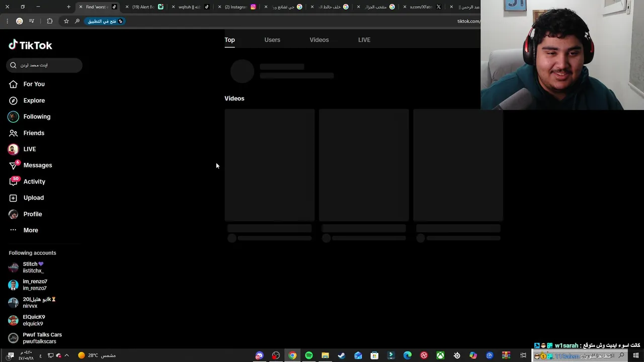Viewport: 644px width, 362px height.
Task: Open a new browser tab
Action: pos(68,7)
